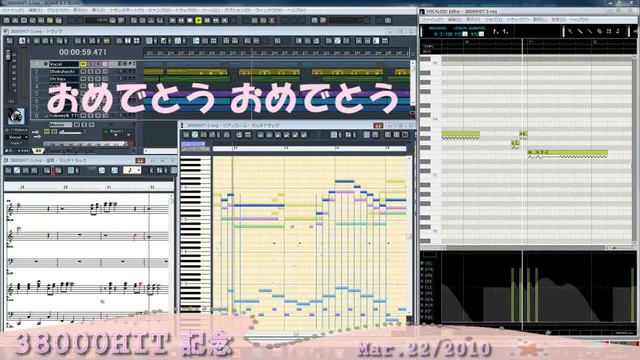Open the 歌詞 menu in VOCALOID Editor
The height and width of the screenshot is (360, 640).
pos(540,19)
